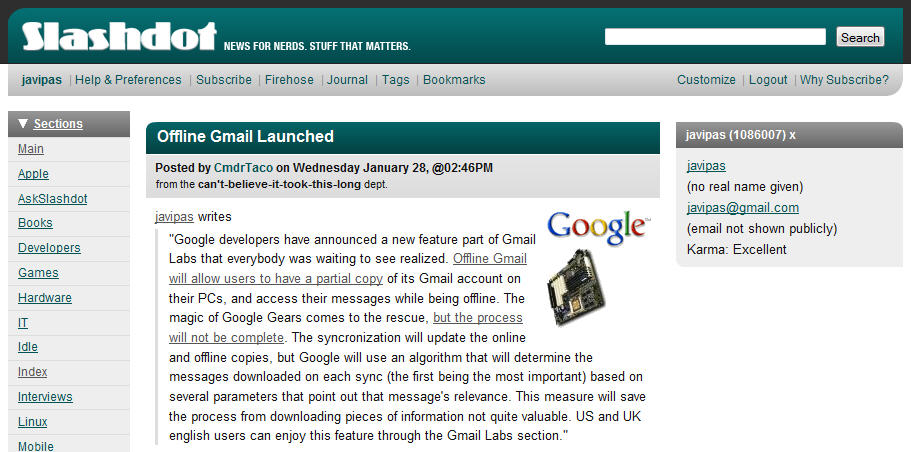Open 'but the process will not be complete' link

click(x=346, y=328)
